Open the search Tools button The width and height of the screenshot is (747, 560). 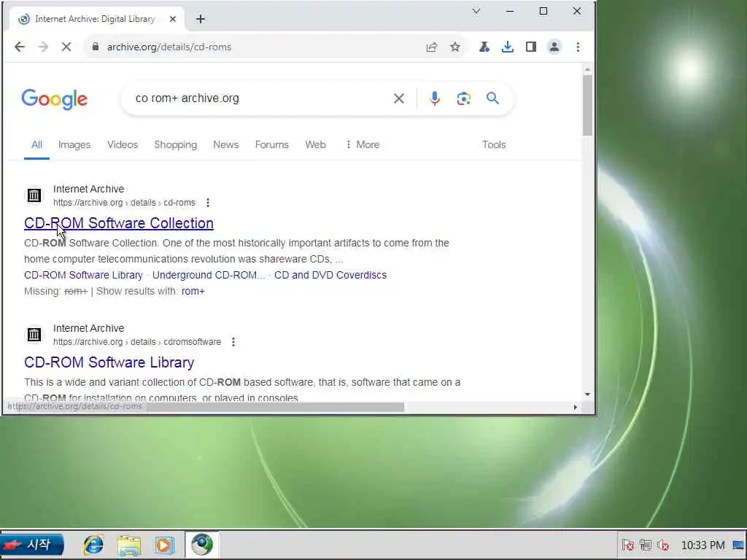(494, 145)
